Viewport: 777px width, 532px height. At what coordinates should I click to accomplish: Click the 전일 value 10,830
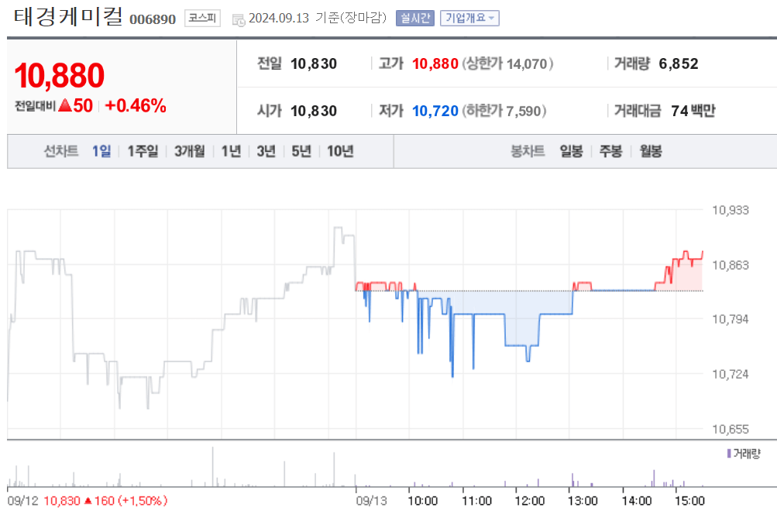(x=314, y=64)
